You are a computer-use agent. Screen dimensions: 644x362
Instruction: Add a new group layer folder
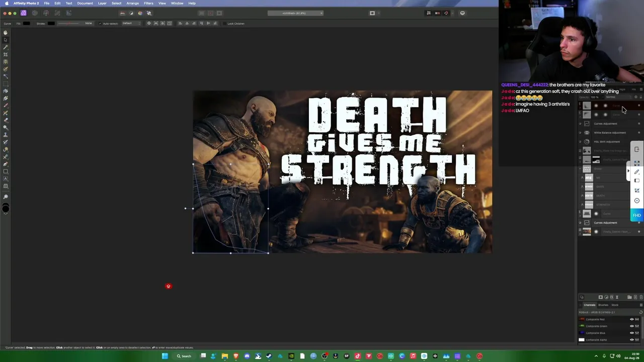[x=629, y=297]
